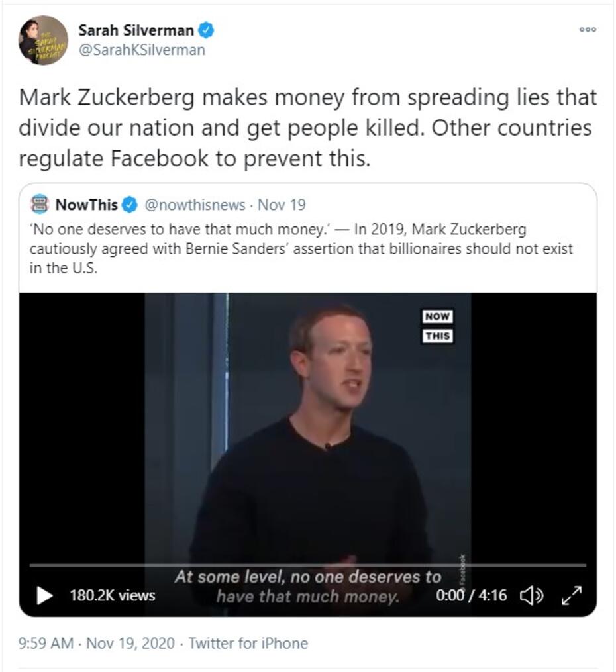Viewport: 616px width, 672px height.
Task: Toggle the video volume speaker icon
Action: click(531, 595)
